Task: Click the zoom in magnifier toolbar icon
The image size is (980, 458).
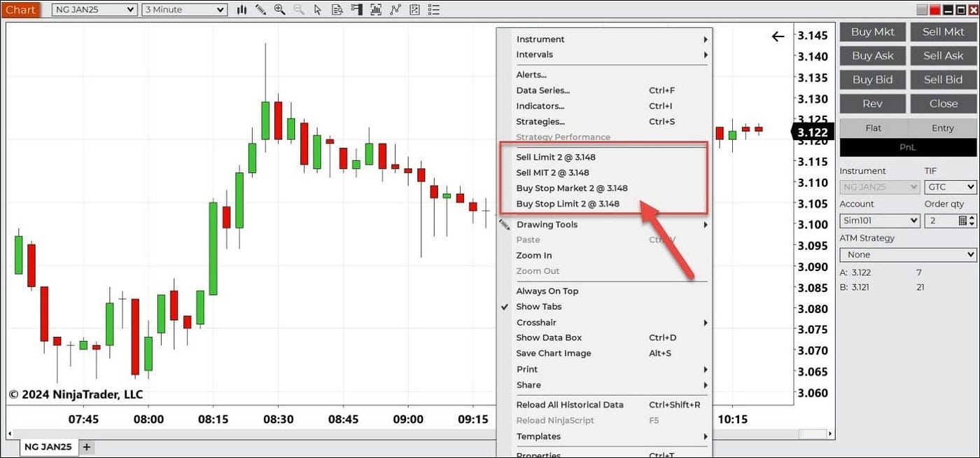Action: click(279, 10)
